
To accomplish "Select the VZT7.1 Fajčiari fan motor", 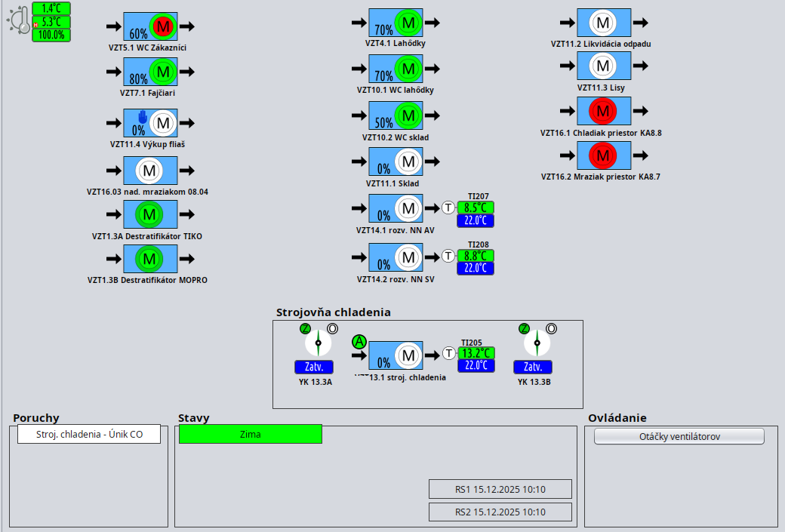I will coord(163,73).
